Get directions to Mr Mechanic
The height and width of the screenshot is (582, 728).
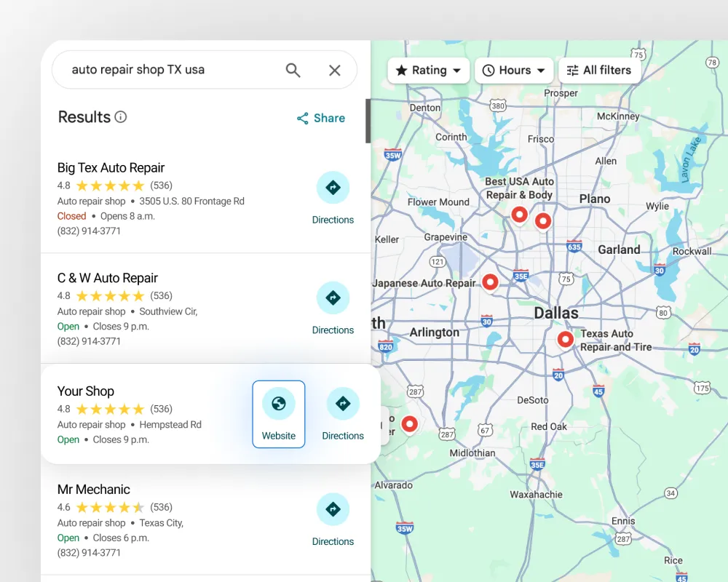pos(333,509)
